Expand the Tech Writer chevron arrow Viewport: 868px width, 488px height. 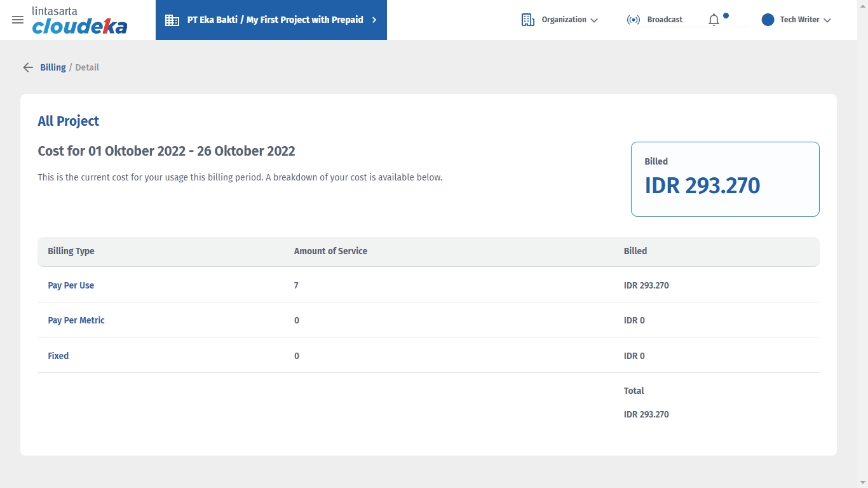pyautogui.click(x=827, y=20)
